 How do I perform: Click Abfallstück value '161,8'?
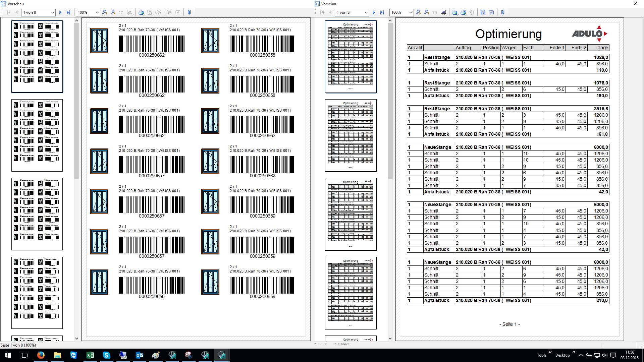click(x=602, y=134)
